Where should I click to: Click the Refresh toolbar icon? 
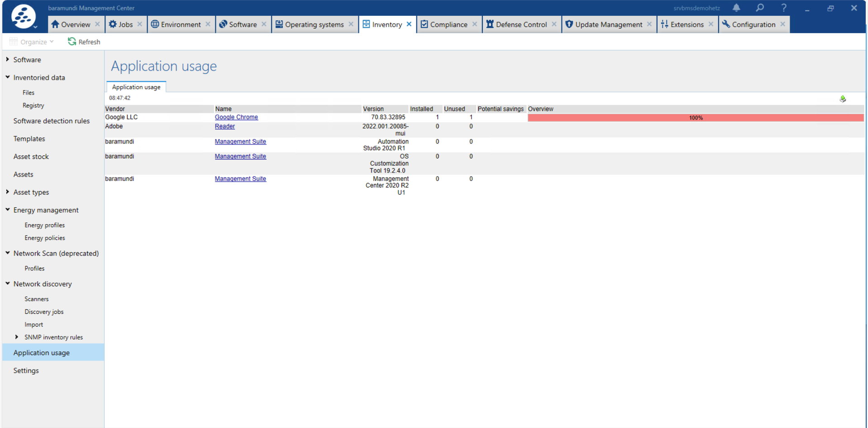(72, 42)
